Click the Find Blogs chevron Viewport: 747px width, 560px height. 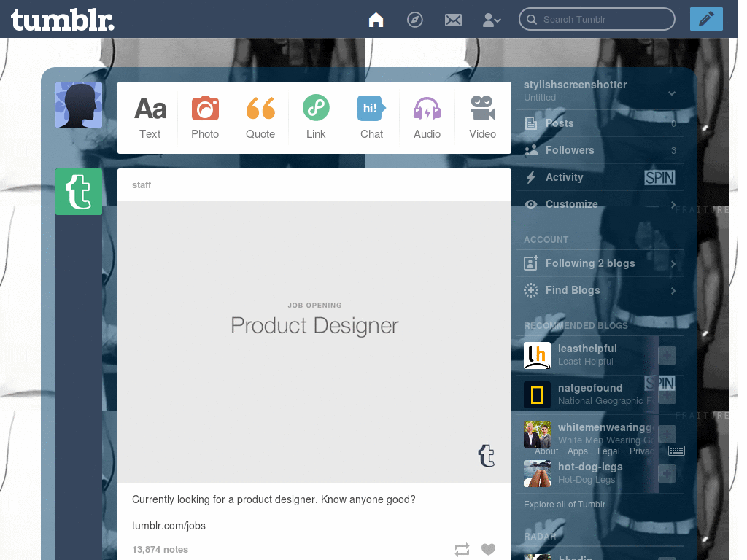tap(673, 290)
